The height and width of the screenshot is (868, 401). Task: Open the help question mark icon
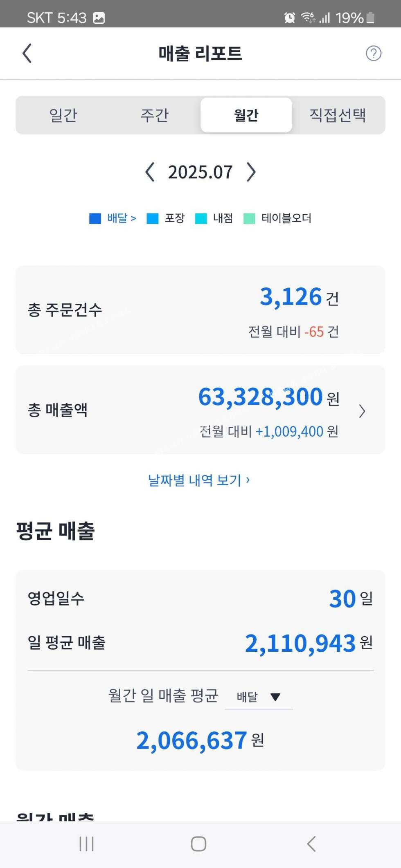click(373, 54)
